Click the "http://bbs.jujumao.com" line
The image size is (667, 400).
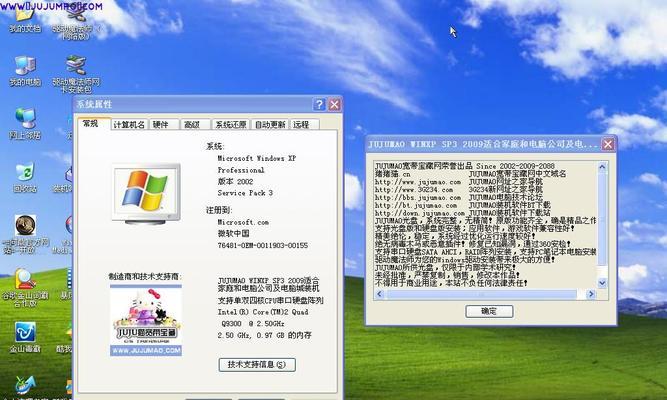tap(418, 198)
